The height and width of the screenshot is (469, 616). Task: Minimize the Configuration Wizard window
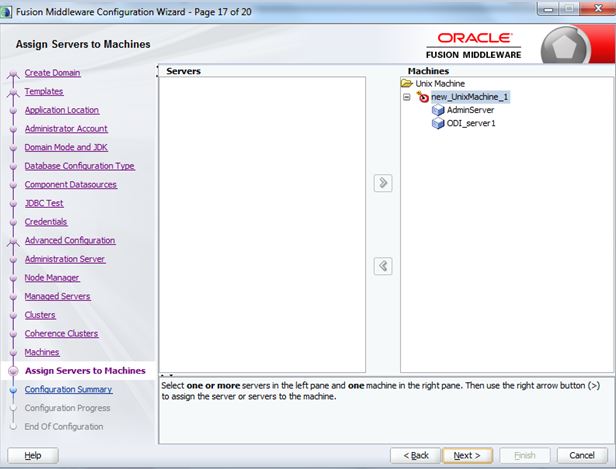point(548,9)
